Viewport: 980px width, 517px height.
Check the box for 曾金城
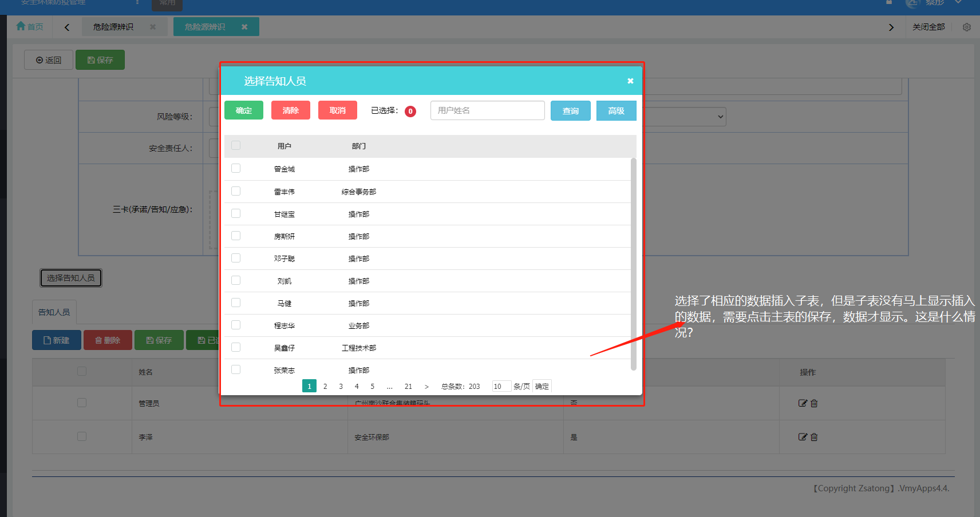tap(236, 168)
